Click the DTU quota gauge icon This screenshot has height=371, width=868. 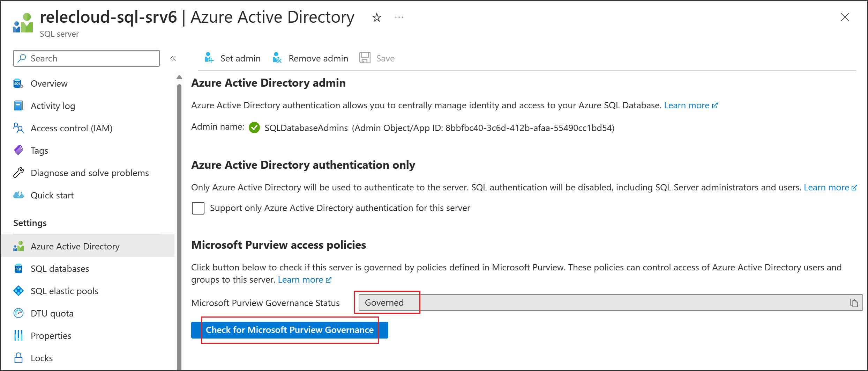point(18,313)
